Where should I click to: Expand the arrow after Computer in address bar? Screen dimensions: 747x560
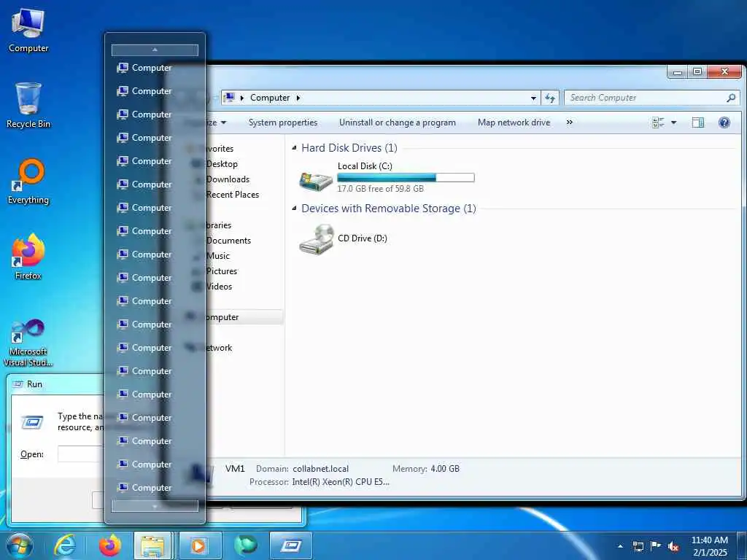tap(298, 98)
